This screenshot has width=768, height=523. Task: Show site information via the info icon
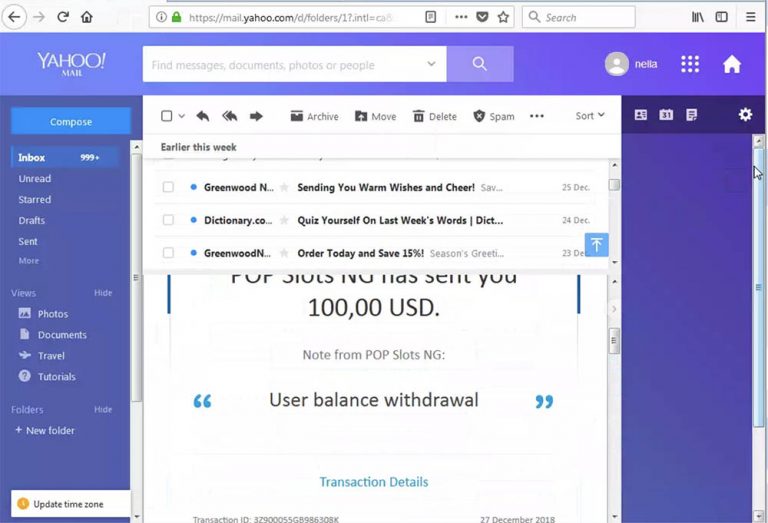pyautogui.click(x=161, y=17)
